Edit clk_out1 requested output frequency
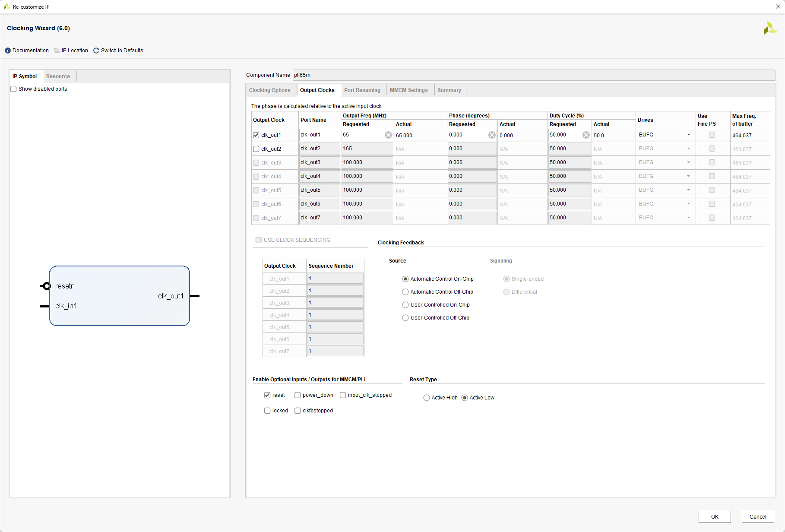The width and height of the screenshot is (785, 532). [363, 135]
